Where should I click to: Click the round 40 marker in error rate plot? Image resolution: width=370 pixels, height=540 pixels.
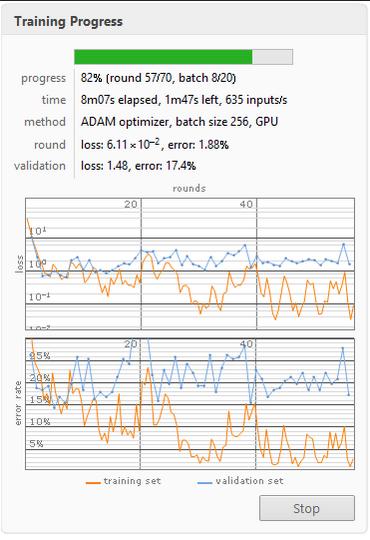coord(246,344)
